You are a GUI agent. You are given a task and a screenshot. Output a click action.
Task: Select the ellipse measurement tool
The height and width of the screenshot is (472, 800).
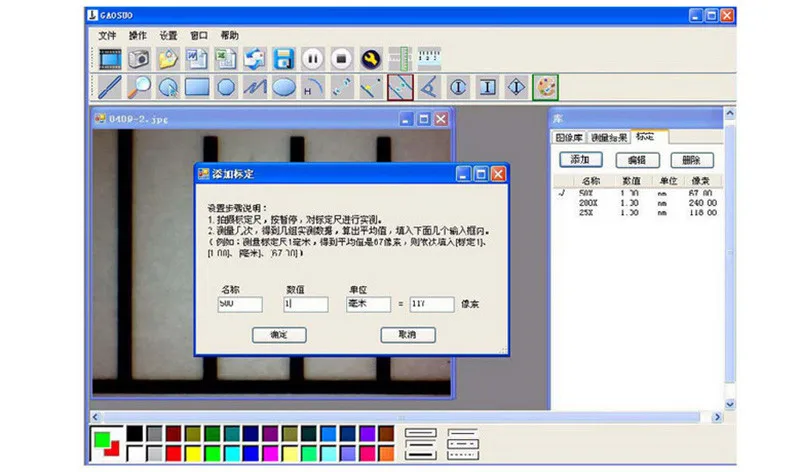point(284,87)
